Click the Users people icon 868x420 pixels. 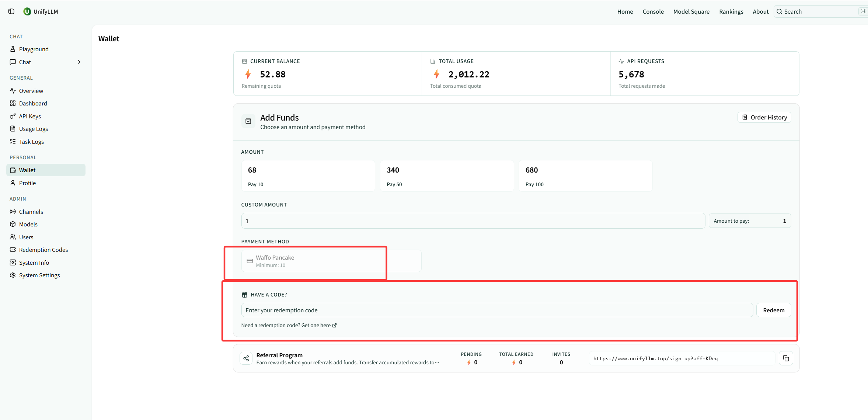[13, 237]
